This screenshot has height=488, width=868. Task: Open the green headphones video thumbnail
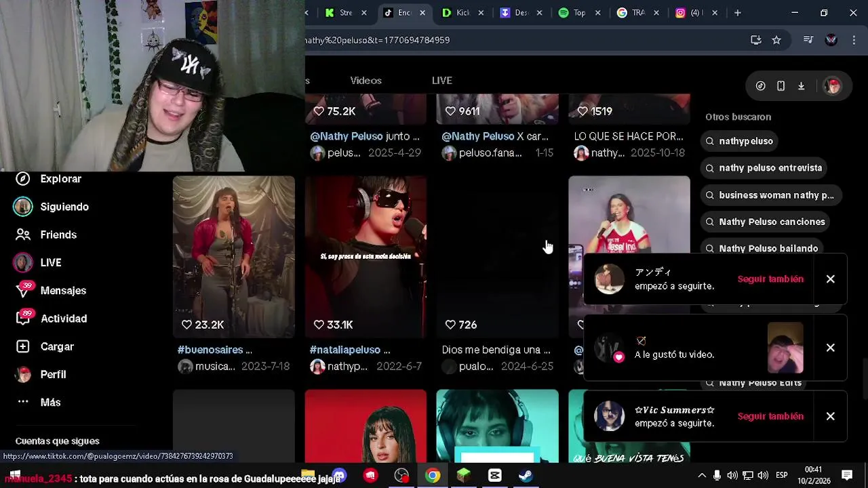[497, 426]
